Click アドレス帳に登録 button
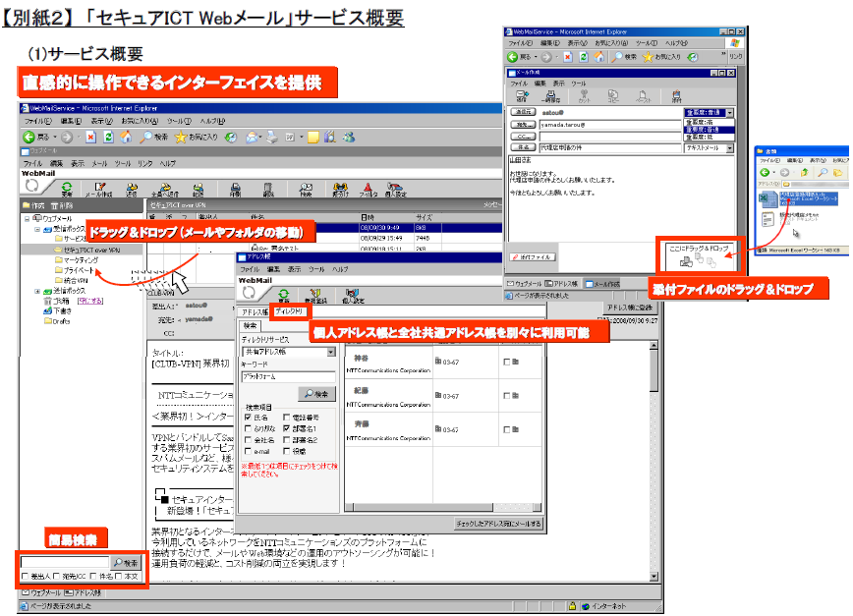Image resolution: width=853 pixels, height=616 pixels. tap(630, 308)
